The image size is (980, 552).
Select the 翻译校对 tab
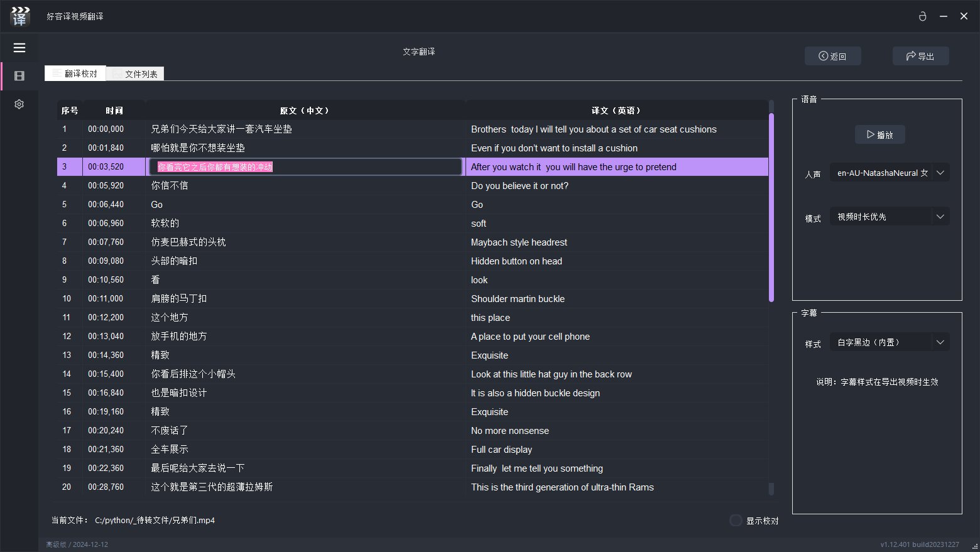click(75, 74)
